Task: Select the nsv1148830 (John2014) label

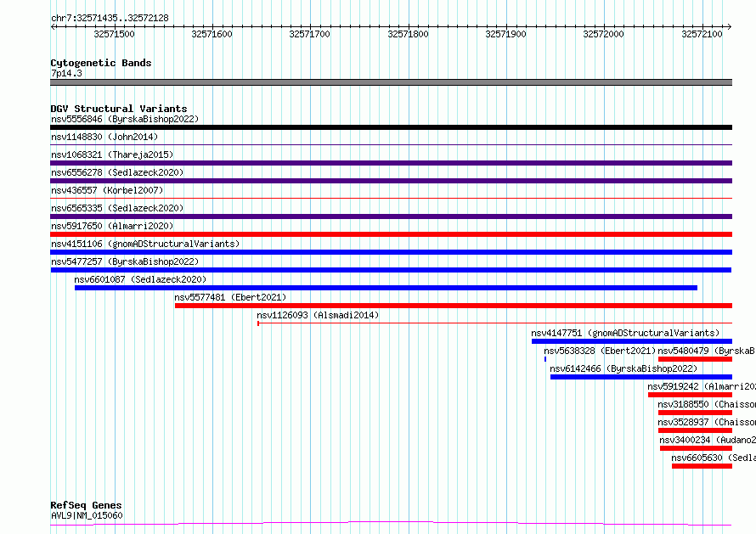Action: (x=104, y=137)
